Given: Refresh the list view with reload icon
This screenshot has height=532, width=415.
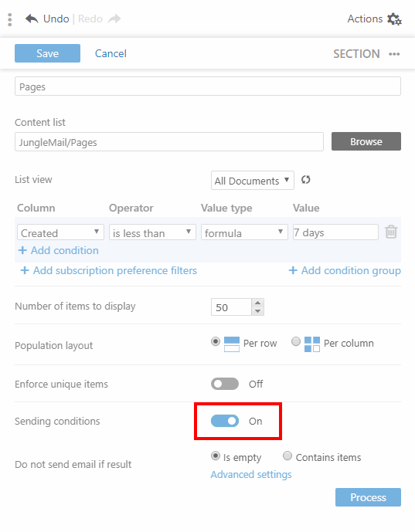Looking at the screenshot, I should pos(305,180).
